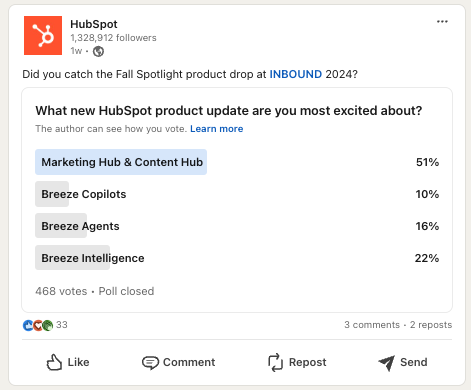Click the globe visibility icon
This screenshot has height=390, width=471.
tap(98, 51)
